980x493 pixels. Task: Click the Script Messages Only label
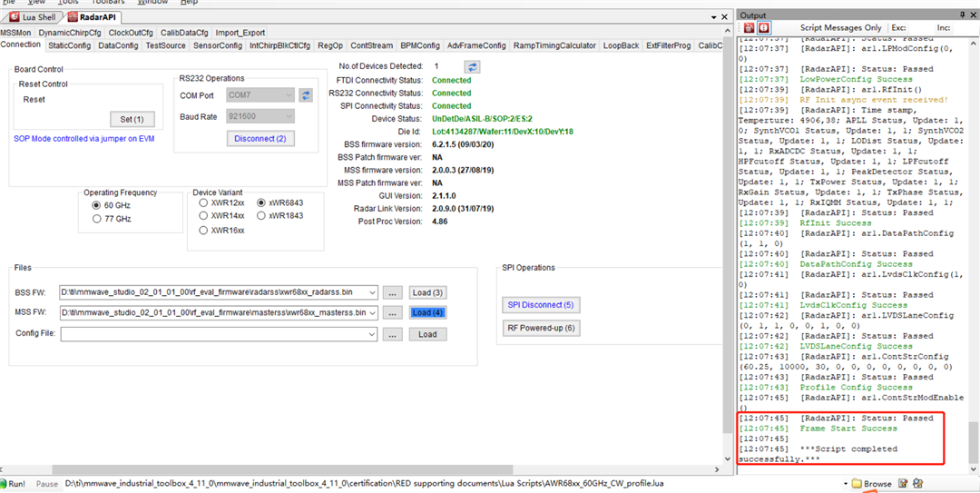[x=840, y=27]
